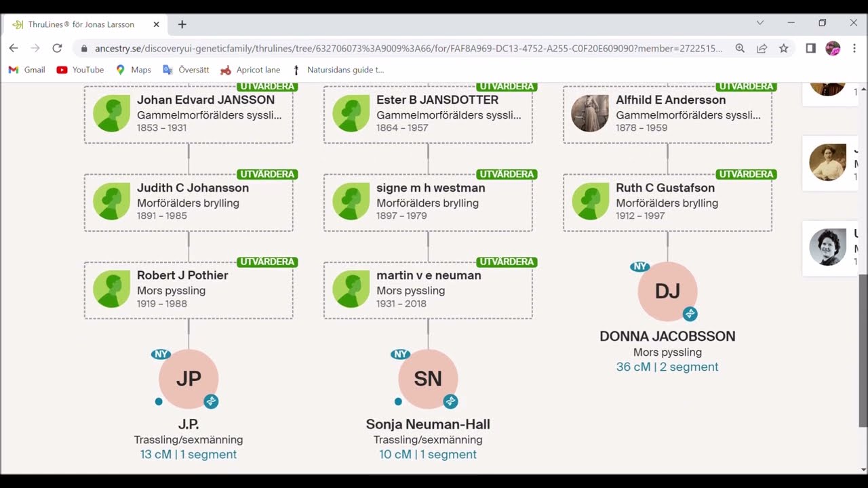Viewport: 868px width, 488px height.
Task: Click the NY badge above DJ
Action: [639, 266]
